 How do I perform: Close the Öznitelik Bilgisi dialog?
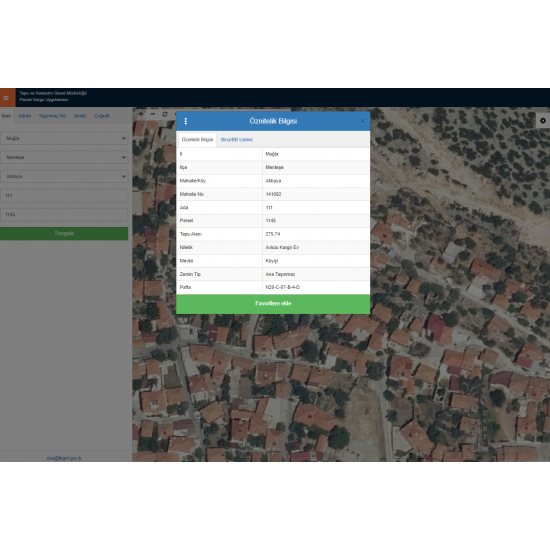[362, 121]
